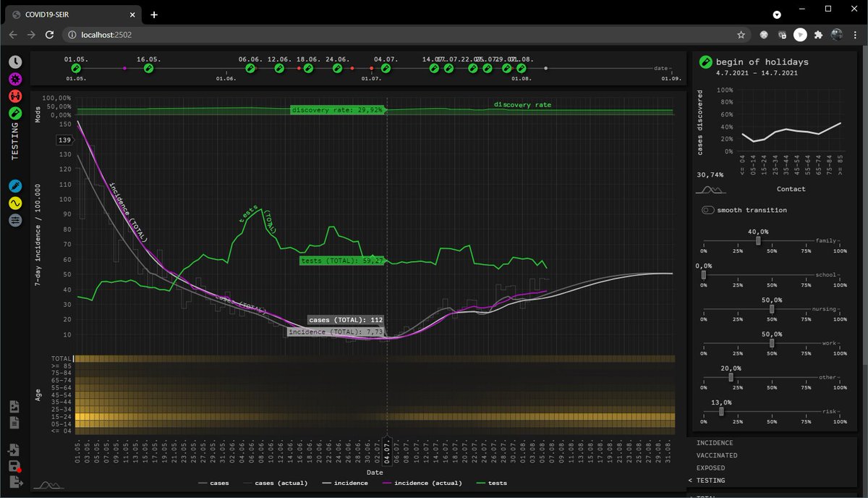
Task: Select the green TESTING sidebar icon
Action: tap(15, 112)
